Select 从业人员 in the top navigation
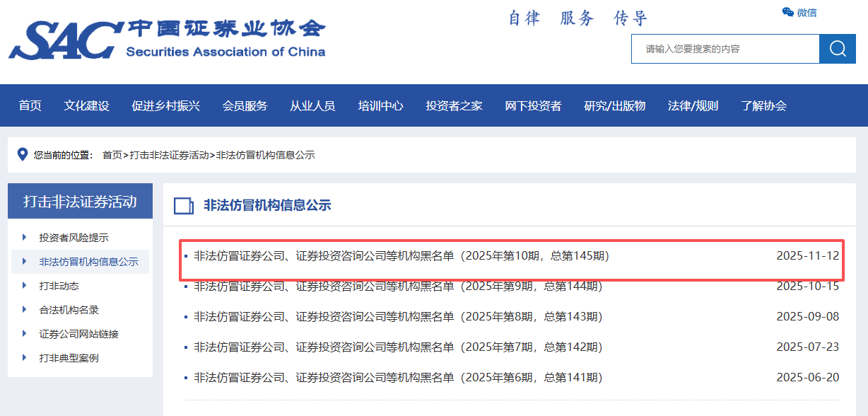Screen dimensions: 868x416 (312, 106)
